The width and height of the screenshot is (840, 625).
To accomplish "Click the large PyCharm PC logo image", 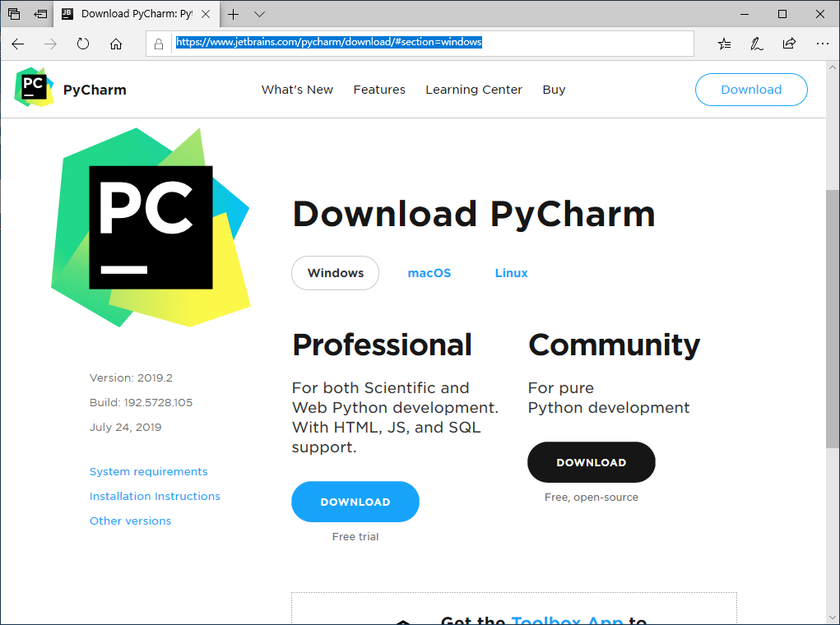I will click(151, 227).
